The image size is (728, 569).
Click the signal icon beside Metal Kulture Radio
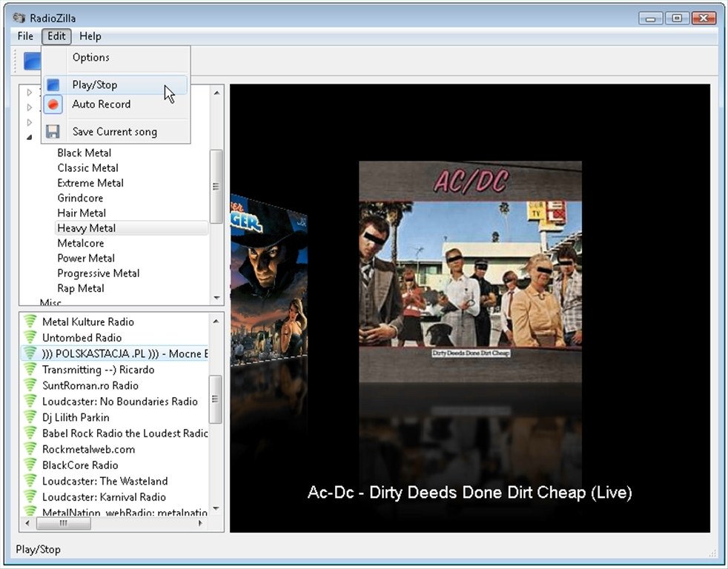click(x=30, y=322)
